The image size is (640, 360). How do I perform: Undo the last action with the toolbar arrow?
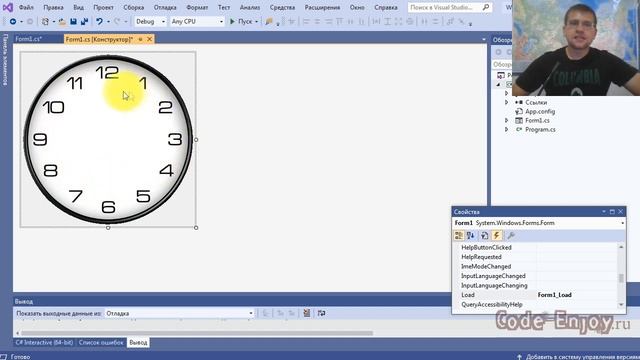(99, 21)
